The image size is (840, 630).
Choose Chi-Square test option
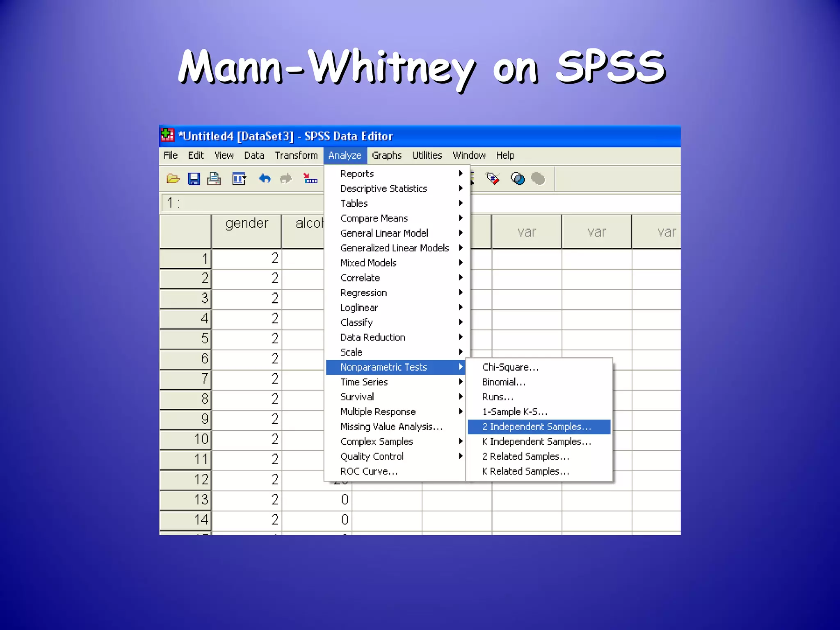point(539,367)
